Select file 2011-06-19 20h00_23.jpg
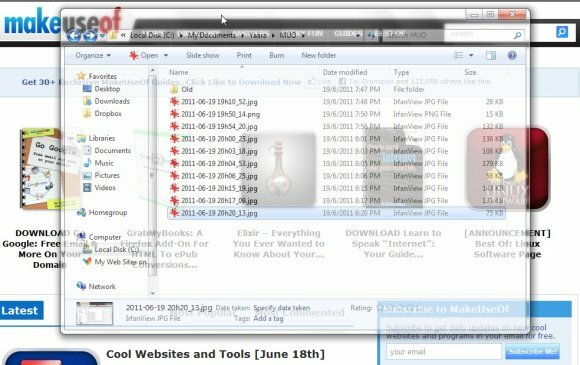Image resolution: width=580 pixels, height=365 pixels. [x=219, y=139]
